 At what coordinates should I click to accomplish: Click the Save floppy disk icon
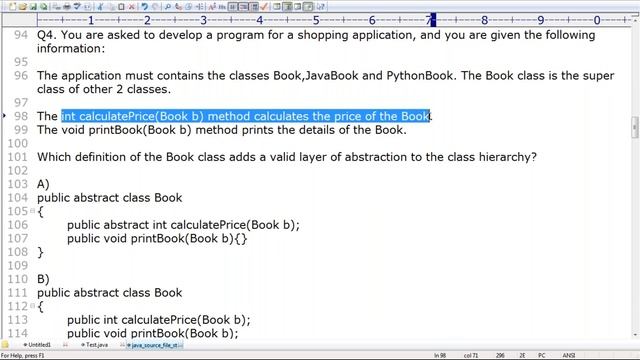tap(33, 7)
